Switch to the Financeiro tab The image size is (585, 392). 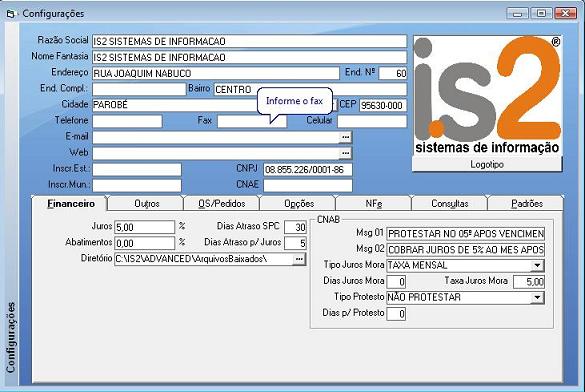(x=70, y=204)
